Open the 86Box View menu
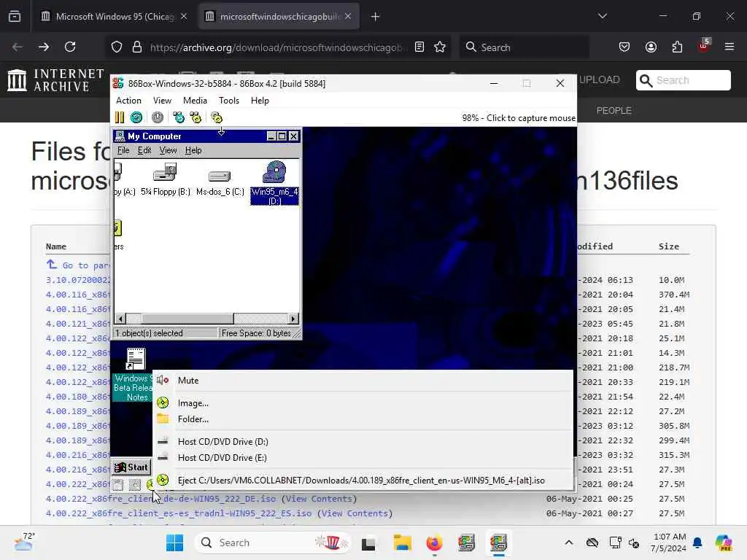 162,101
